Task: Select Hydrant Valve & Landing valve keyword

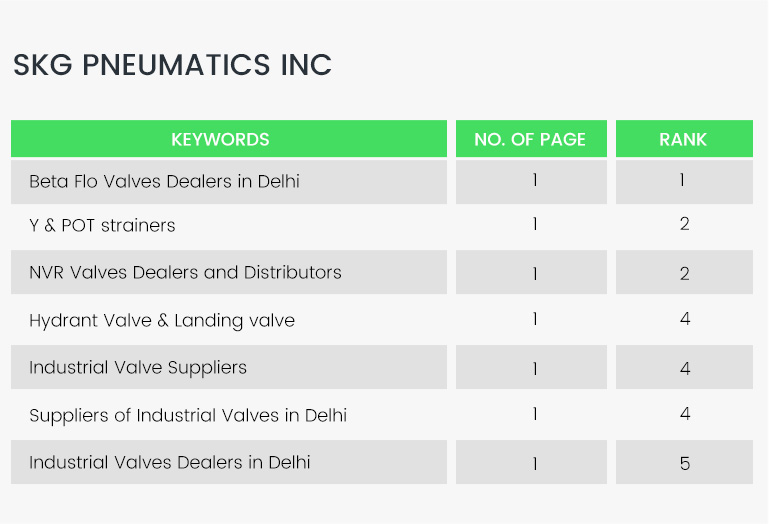Action: (162, 320)
